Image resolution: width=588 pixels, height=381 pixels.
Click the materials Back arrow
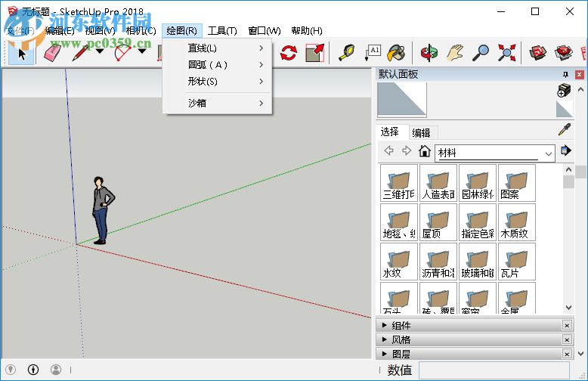(x=389, y=150)
